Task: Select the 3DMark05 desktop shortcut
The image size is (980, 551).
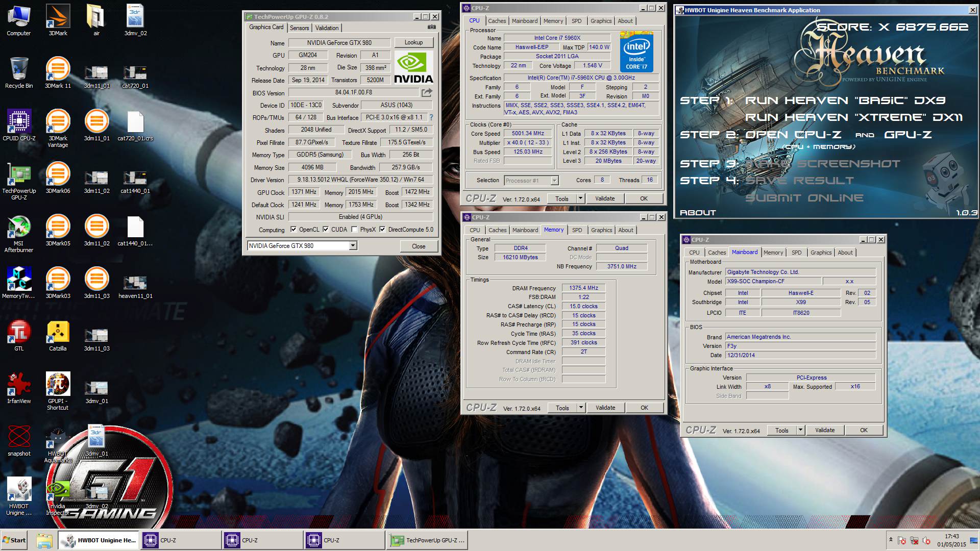Action: [x=58, y=230]
